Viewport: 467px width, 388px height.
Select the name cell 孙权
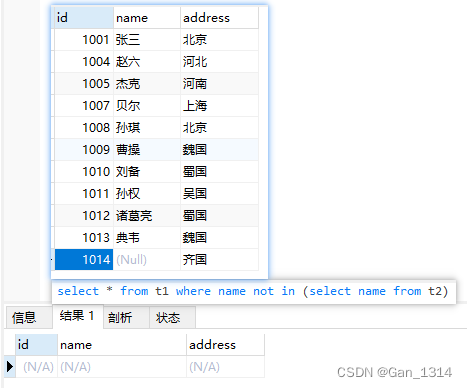[147, 194]
